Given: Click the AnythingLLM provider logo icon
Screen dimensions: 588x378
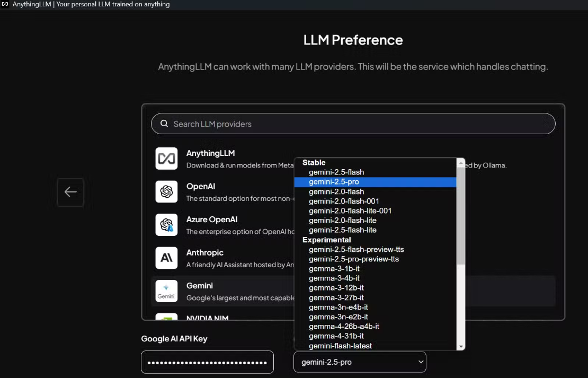Looking at the screenshot, I should point(166,159).
